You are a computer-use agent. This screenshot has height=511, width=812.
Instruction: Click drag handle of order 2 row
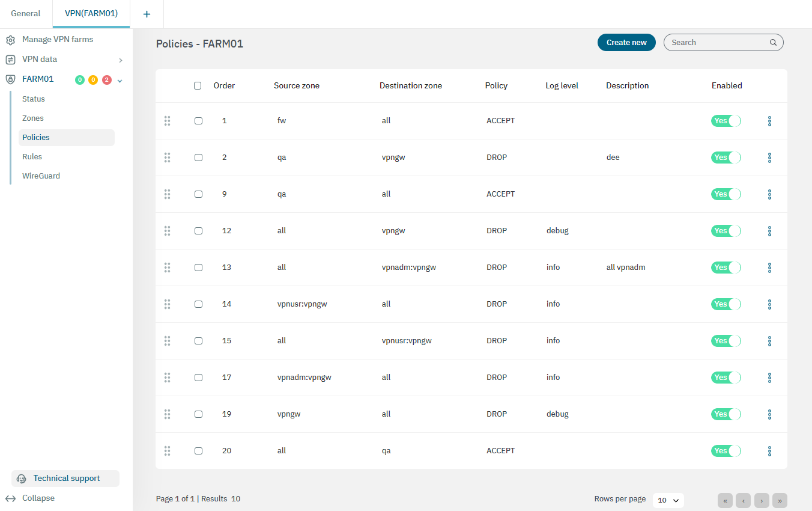coord(167,158)
